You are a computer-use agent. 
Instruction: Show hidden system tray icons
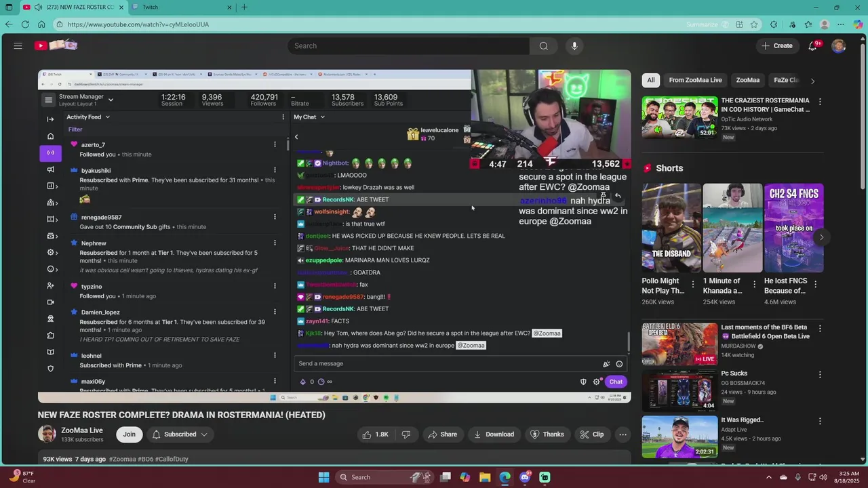click(768, 477)
